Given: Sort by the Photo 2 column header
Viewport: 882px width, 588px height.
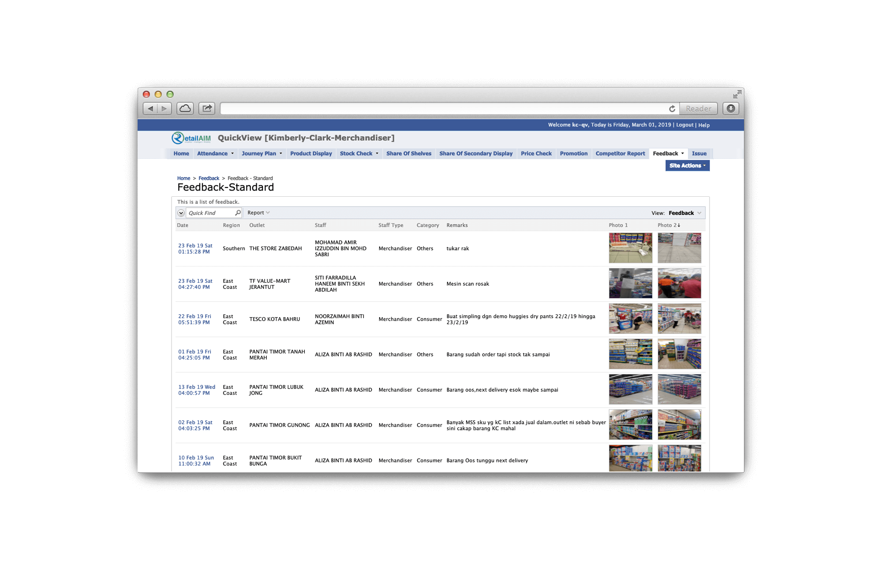Looking at the screenshot, I should click(x=668, y=225).
